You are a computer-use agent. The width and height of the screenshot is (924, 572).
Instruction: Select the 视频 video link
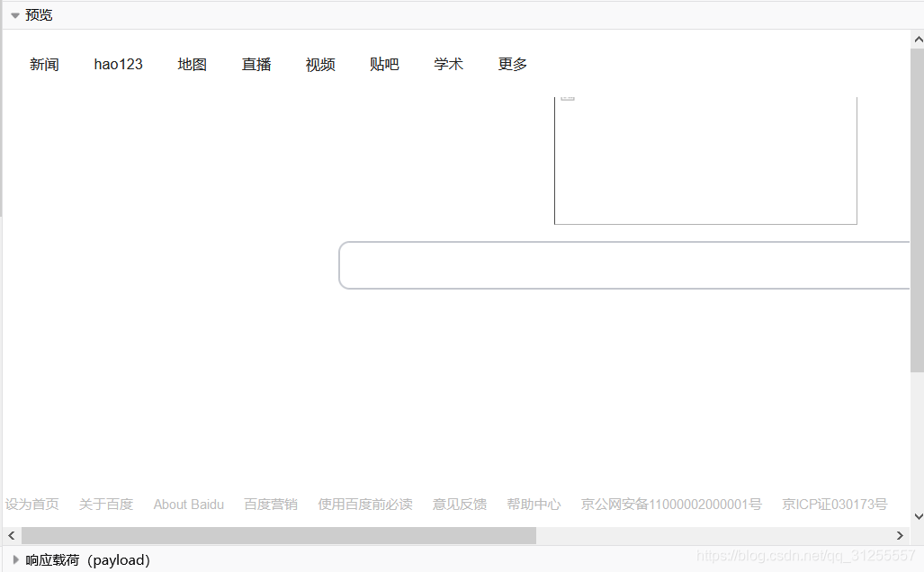coord(319,64)
